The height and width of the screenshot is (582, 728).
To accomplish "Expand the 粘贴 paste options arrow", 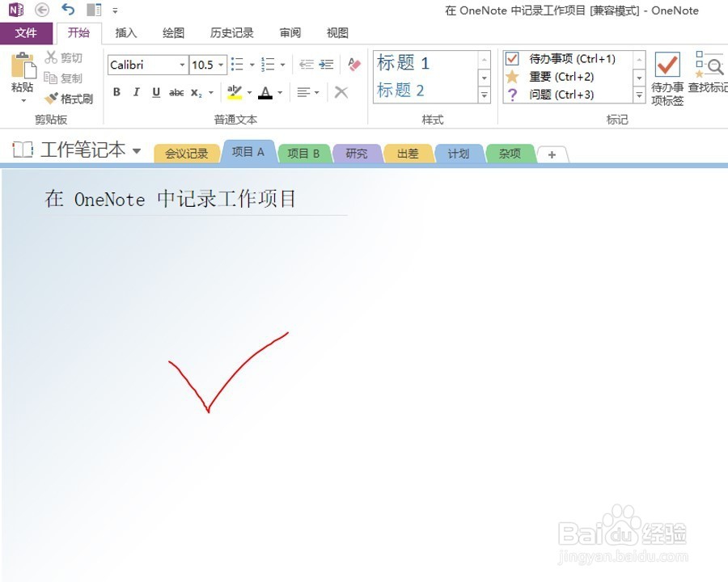I will [x=23, y=100].
